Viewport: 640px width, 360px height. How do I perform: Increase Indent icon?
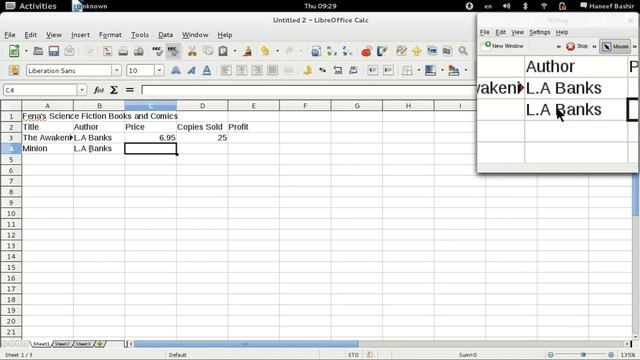(388, 70)
